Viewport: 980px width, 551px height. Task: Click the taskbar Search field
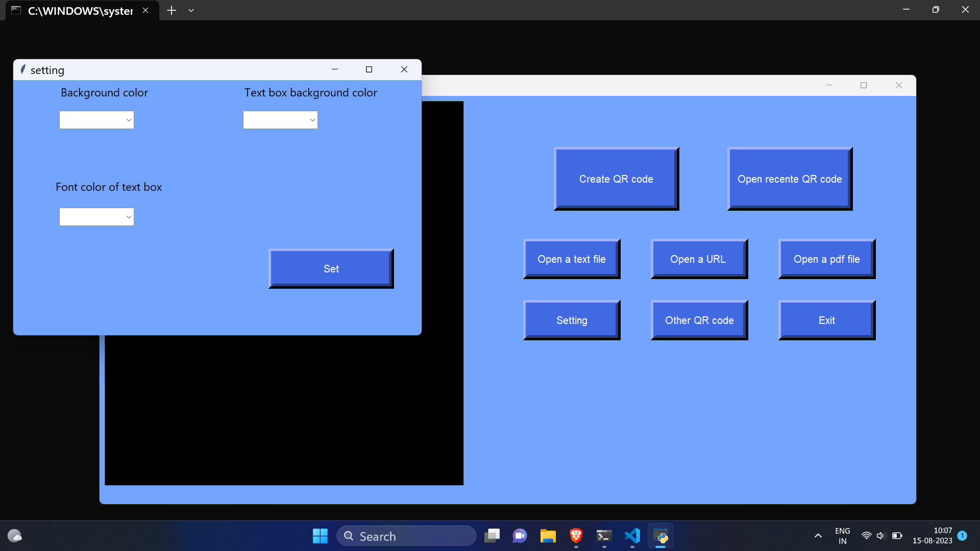(406, 536)
